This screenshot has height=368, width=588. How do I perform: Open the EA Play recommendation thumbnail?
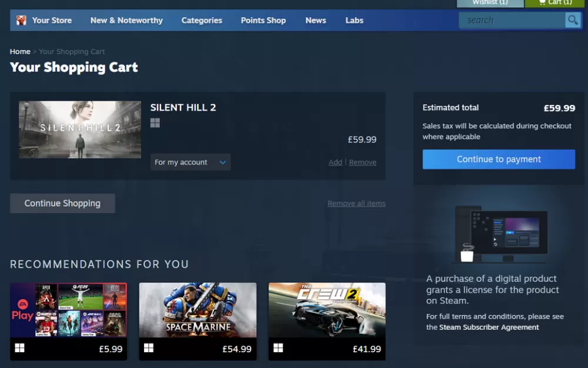[x=69, y=310]
